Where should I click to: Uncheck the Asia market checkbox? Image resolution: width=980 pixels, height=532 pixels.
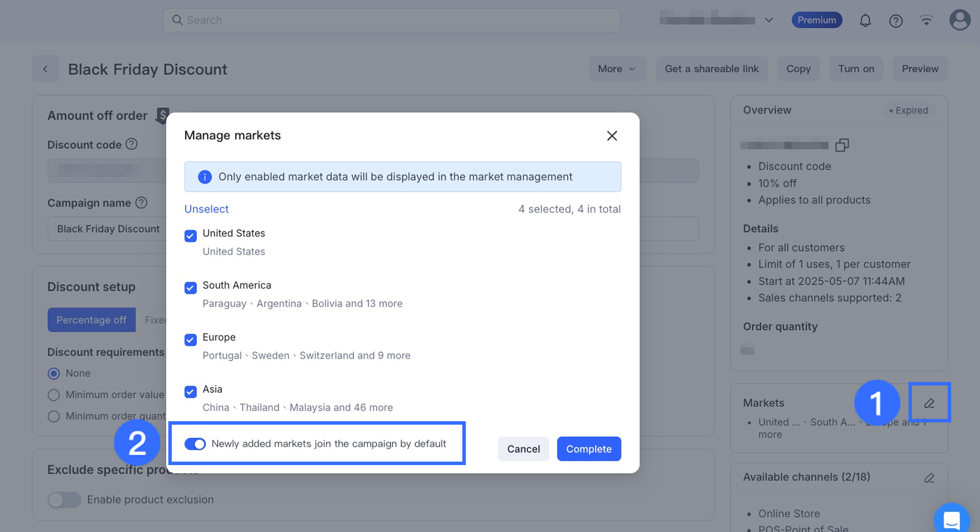coord(190,391)
